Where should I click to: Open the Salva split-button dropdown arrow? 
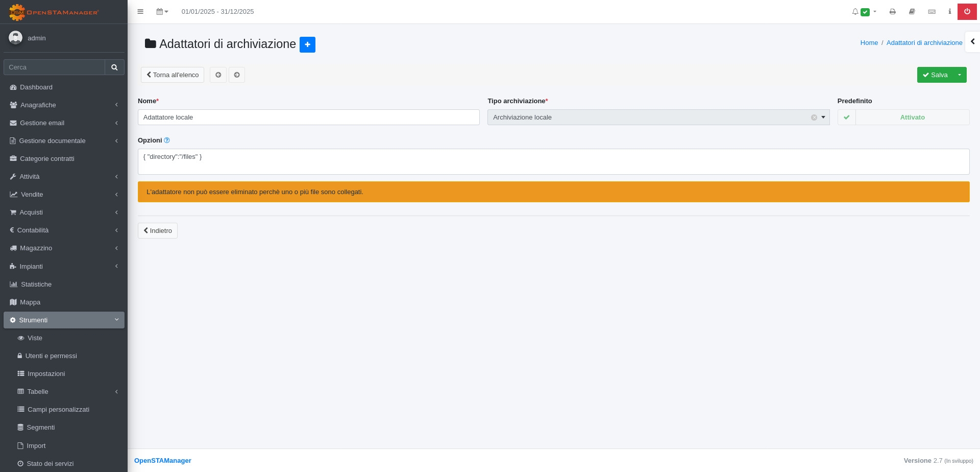[x=960, y=75]
